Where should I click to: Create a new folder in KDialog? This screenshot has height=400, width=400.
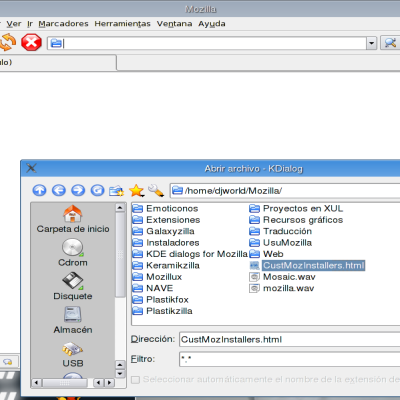[x=117, y=191]
